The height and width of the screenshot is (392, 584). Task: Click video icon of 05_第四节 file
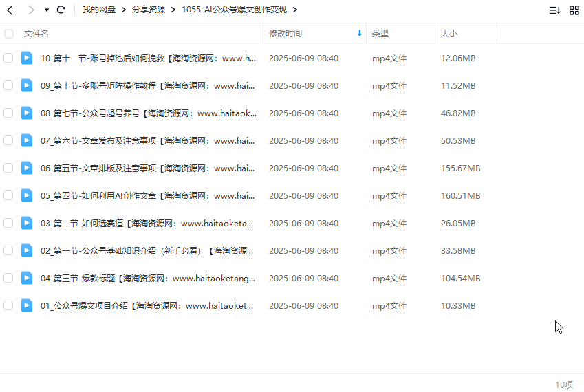click(x=27, y=195)
